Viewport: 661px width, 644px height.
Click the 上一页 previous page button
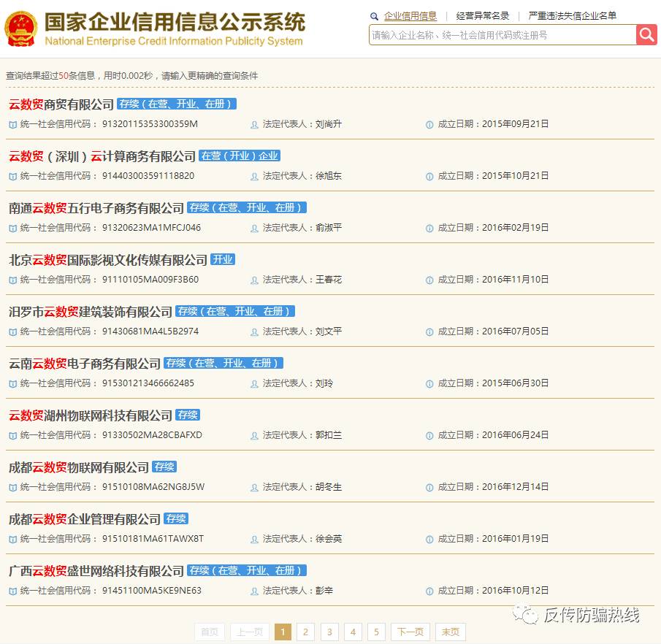(x=250, y=632)
